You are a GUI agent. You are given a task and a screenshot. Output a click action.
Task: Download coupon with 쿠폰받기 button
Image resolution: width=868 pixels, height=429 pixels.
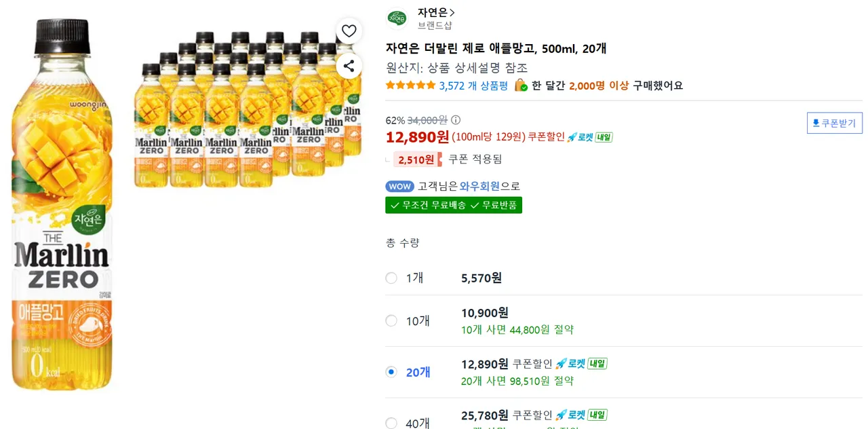835,123
